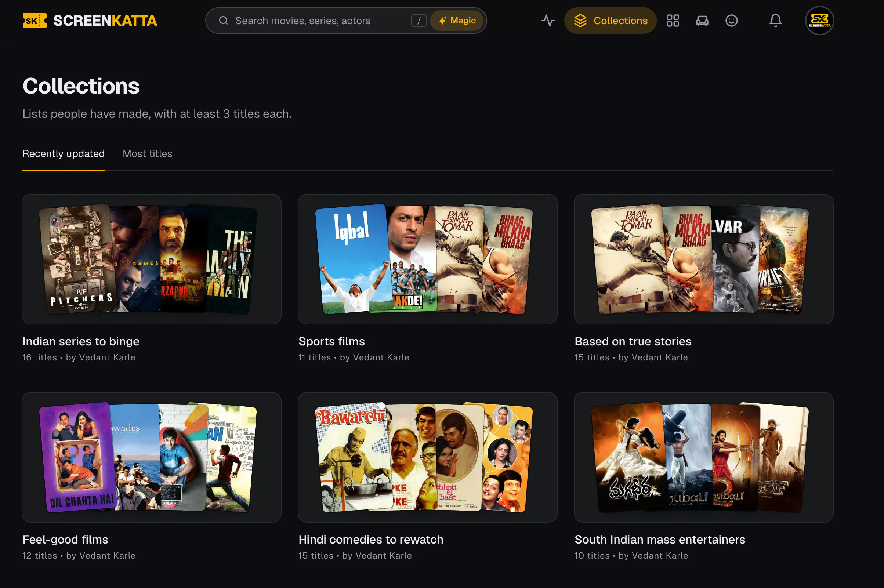The height and width of the screenshot is (588, 884).
Task: Switch to Recently updated tab
Action: [x=64, y=154]
